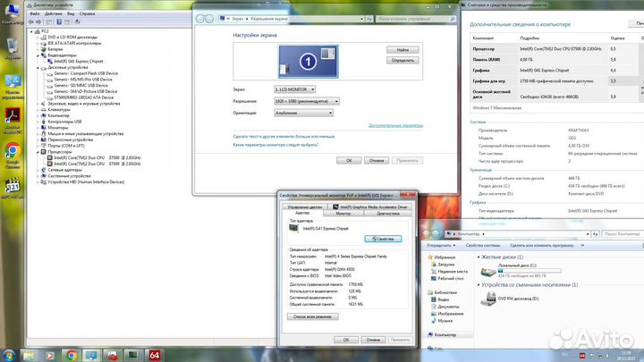Click Отмена in adapter properties dialog
The image size is (644, 362).
click(x=373, y=340)
